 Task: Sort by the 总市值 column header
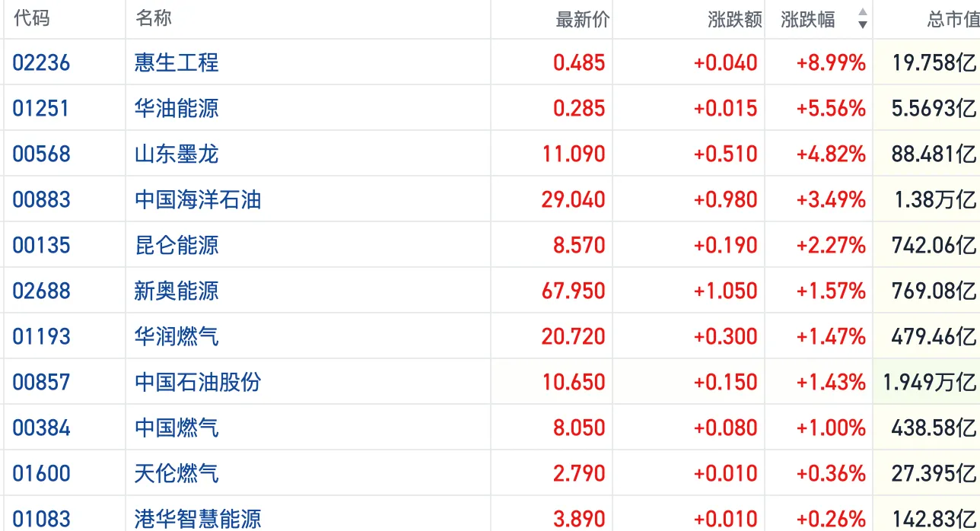(x=953, y=21)
